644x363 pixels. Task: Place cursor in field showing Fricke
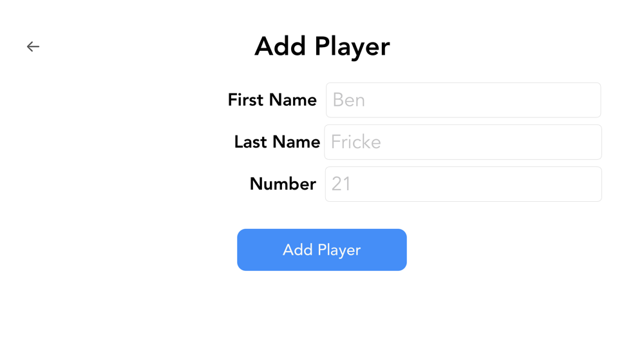point(463,142)
